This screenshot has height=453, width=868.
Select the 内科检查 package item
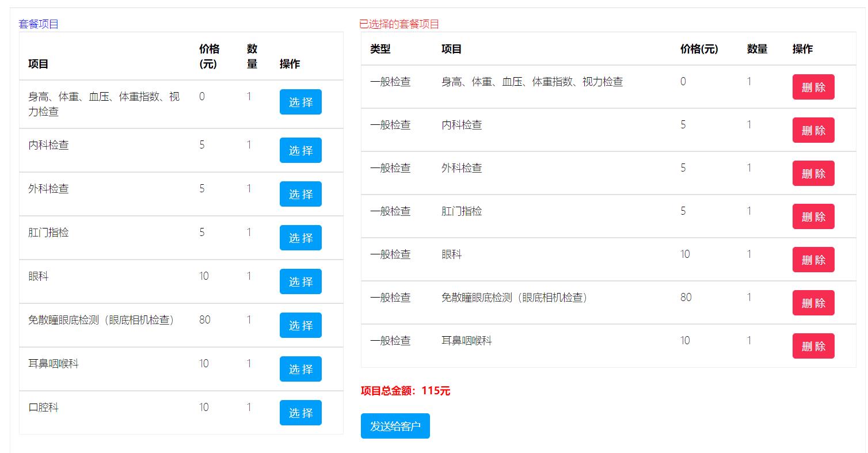pyautogui.click(x=300, y=150)
